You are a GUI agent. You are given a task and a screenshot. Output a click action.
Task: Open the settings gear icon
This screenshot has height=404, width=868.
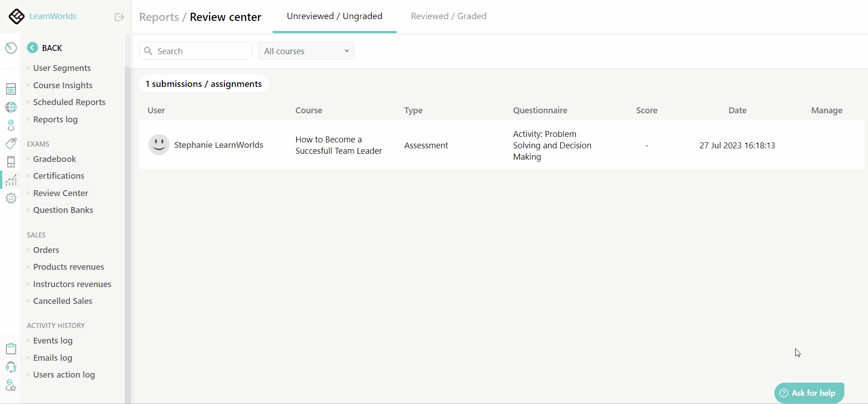(11, 198)
